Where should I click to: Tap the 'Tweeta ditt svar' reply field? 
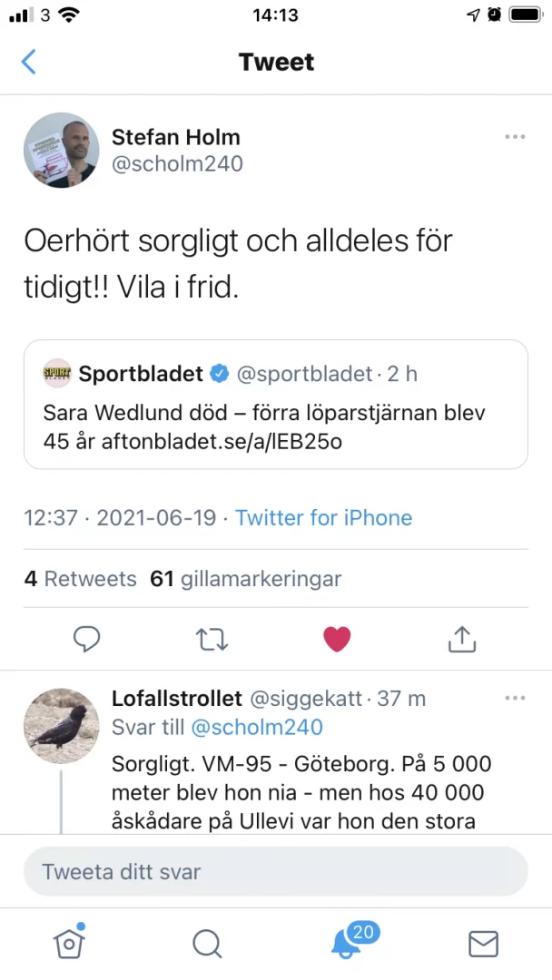pyautogui.click(x=276, y=872)
